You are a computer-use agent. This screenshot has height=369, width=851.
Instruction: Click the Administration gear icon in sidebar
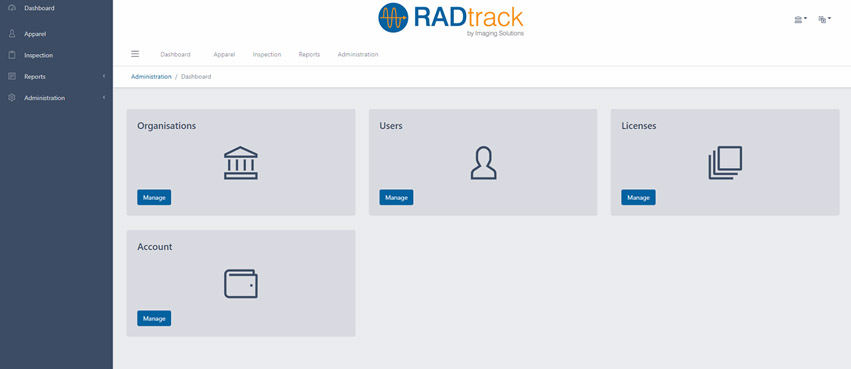click(12, 98)
